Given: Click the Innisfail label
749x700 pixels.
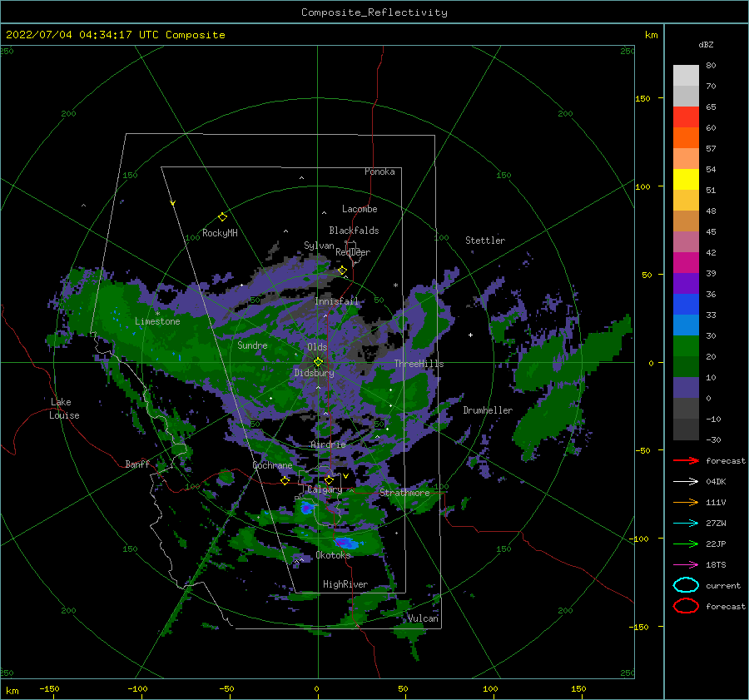Looking at the screenshot, I should [x=336, y=301].
